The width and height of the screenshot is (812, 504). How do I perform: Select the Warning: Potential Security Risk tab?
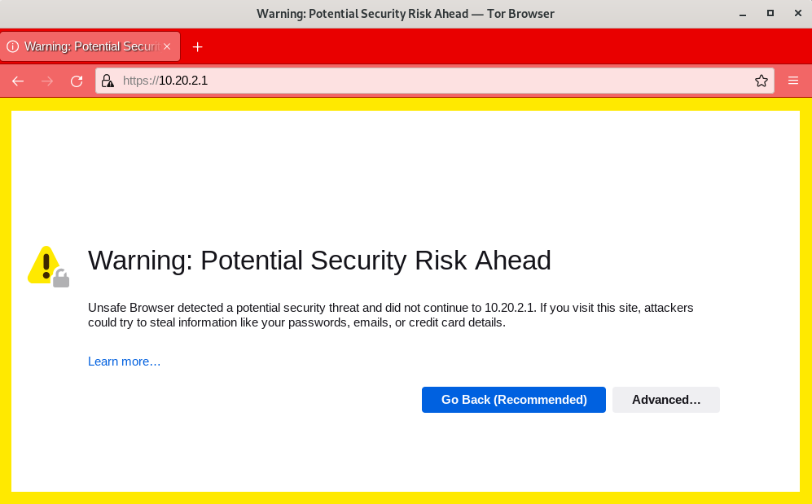pyautogui.click(x=90, y=46)
